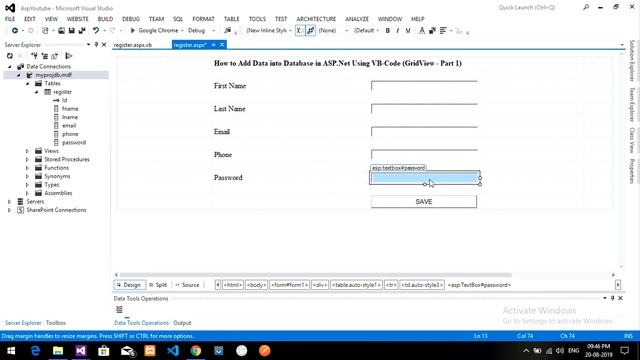Image resolution: width=640 pixels, height=360 pixels.
Task: Expand the Stored Procedures folder
Action: pos(27,160)
